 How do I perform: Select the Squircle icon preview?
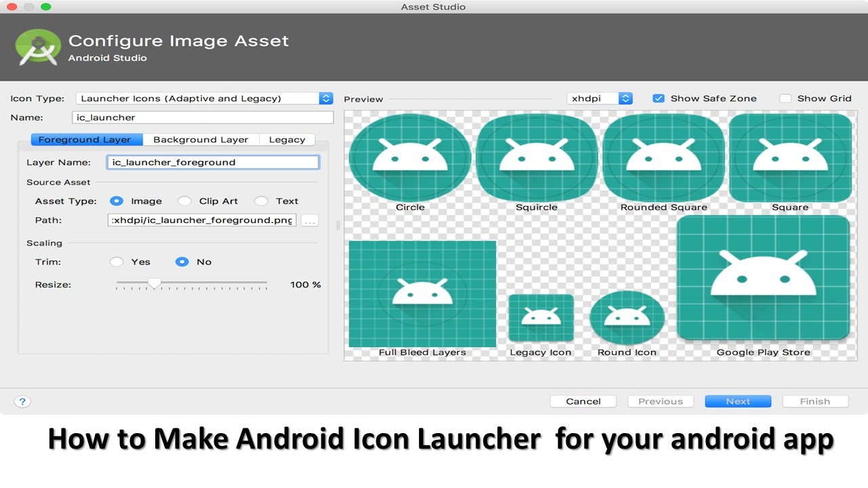[x=536, y=158]
